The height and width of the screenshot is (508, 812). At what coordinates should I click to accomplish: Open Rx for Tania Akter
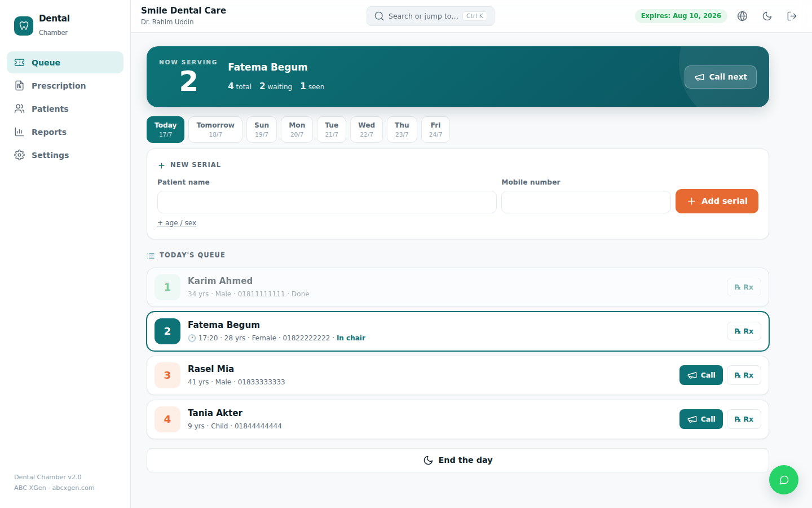pyautogui.click(x=744, y=419)
